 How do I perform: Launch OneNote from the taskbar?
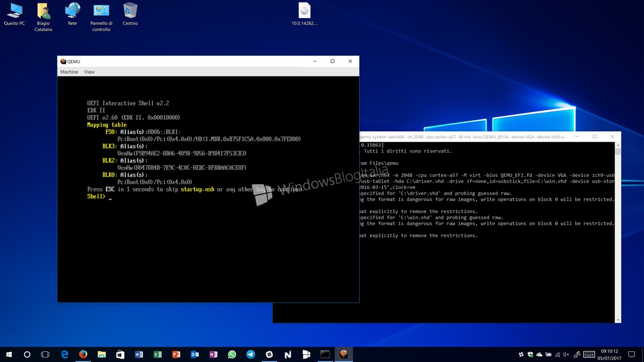point(213,354)
